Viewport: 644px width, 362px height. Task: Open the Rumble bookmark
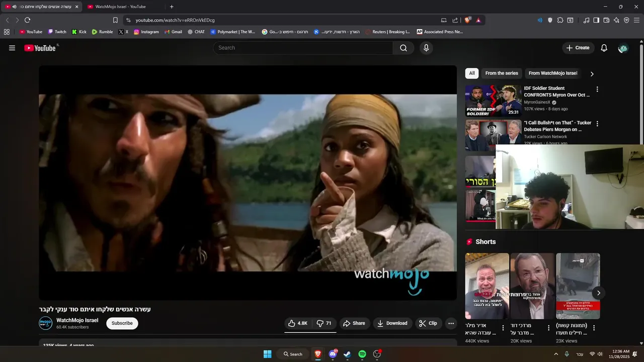[102, 32]
